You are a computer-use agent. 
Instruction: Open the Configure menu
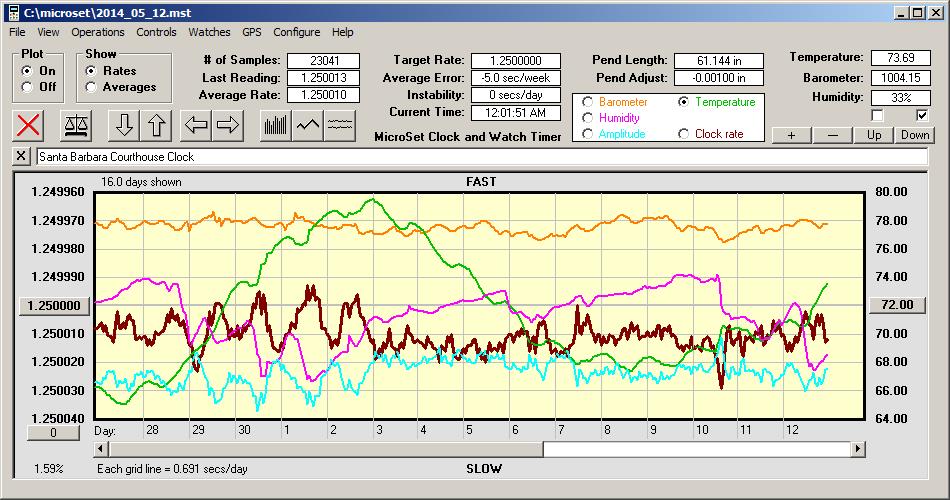click(297, 32)
